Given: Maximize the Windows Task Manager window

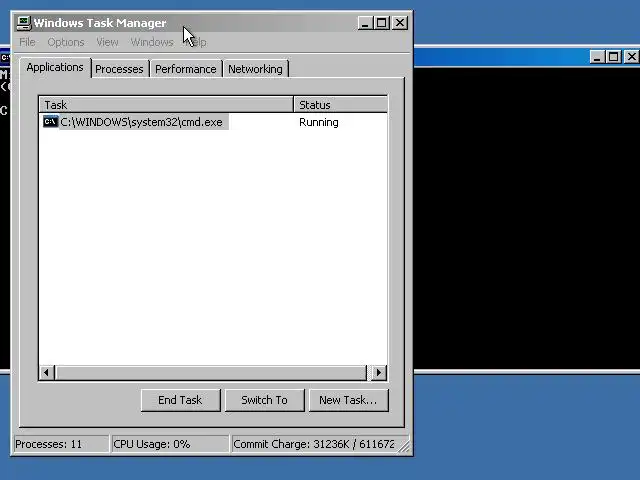Looking at the screenshot, I should click(x=382, y=23).
